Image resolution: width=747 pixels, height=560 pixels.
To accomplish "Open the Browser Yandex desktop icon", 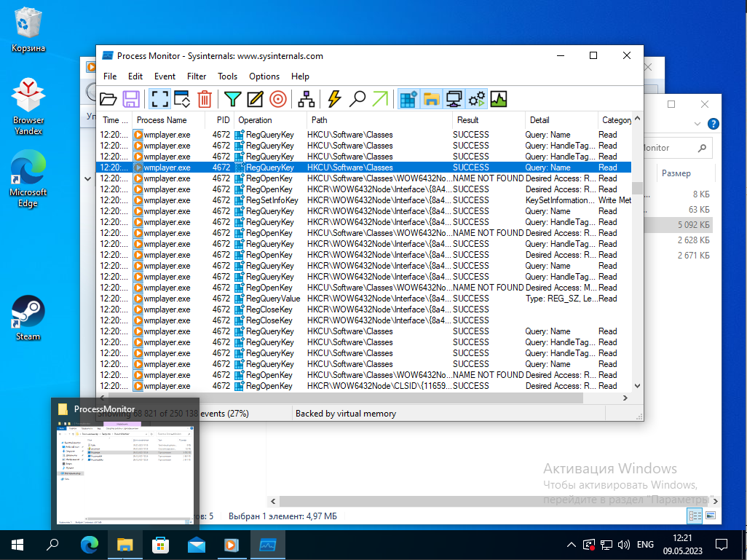I will click(28, 107).
